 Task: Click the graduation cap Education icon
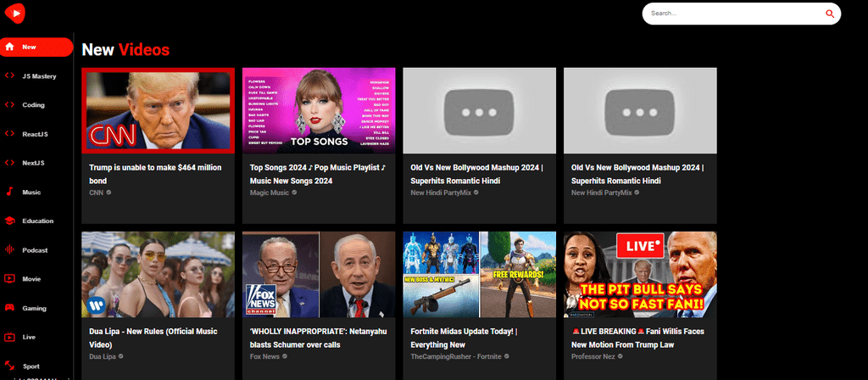(9, 221)
